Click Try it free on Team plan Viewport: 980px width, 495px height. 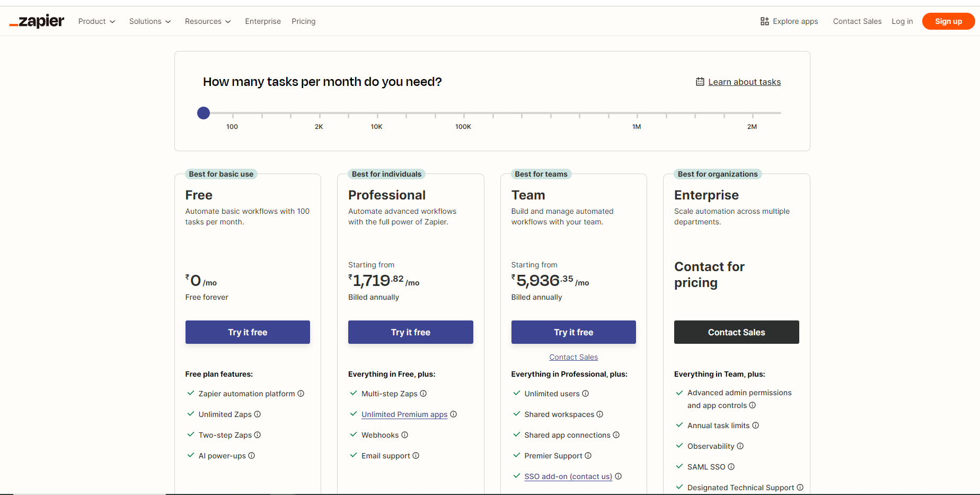tap(573, 332)
